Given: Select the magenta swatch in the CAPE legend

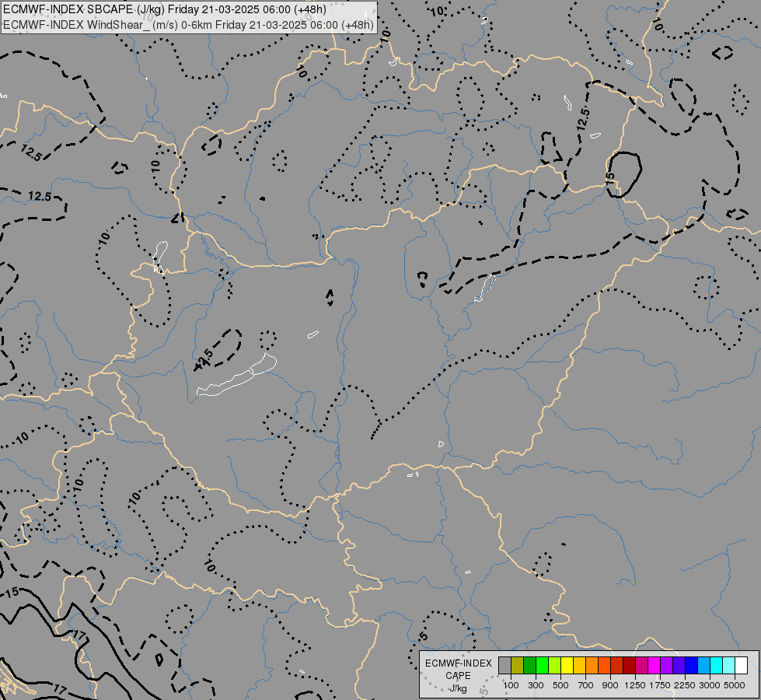Looking at the screenshot, I should [655, 666].
